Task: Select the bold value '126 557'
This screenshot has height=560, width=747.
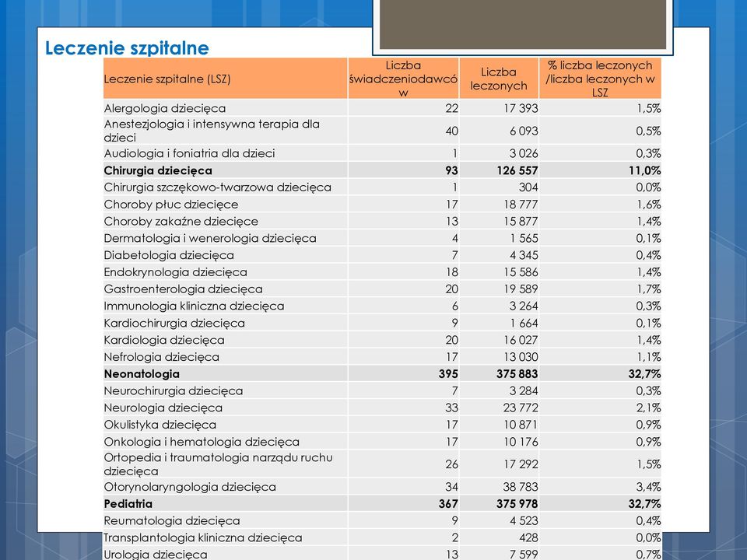Action: pos(517,170)
